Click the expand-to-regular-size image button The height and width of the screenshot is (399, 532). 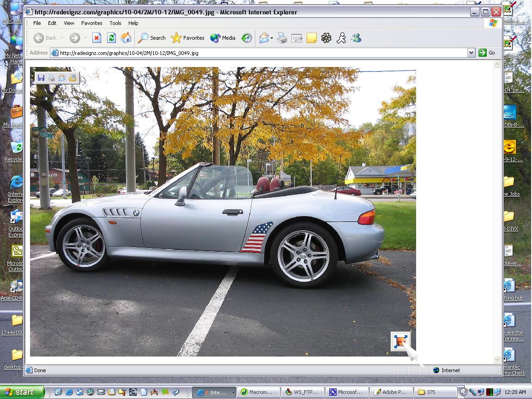pos(400,341)
